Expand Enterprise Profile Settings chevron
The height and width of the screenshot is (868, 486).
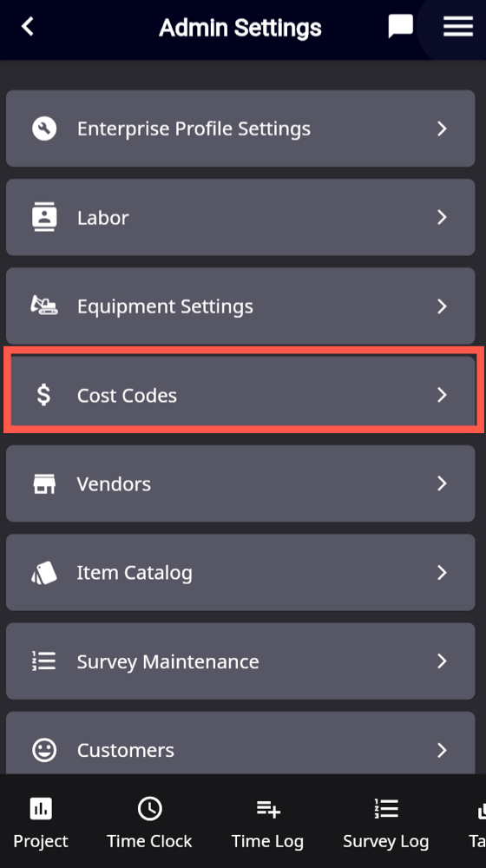(442, 128)
